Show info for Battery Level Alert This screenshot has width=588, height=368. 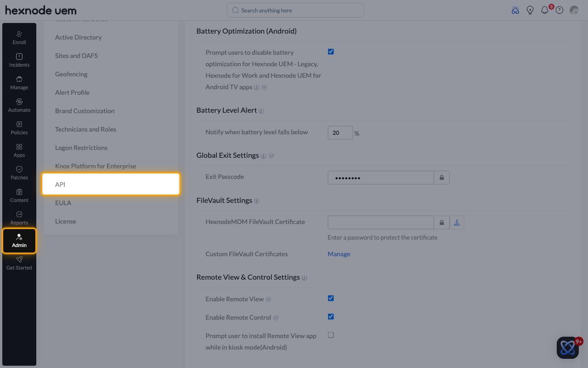261,111
